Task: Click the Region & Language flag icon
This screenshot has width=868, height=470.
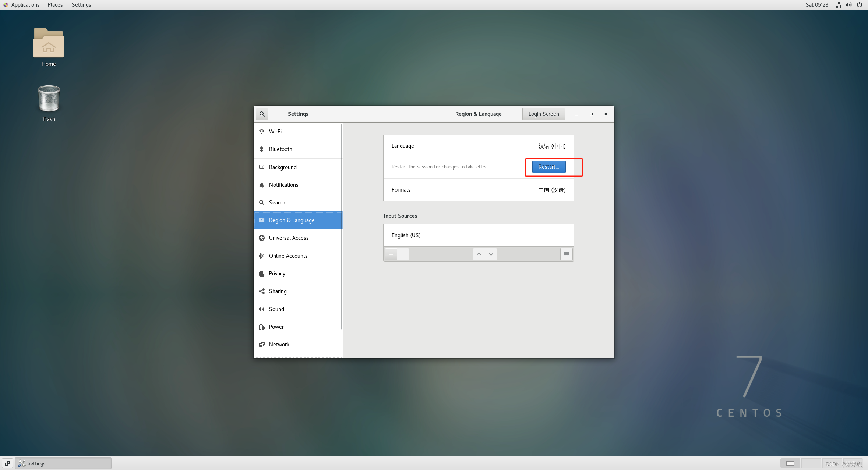Action: tap(262, 220)
